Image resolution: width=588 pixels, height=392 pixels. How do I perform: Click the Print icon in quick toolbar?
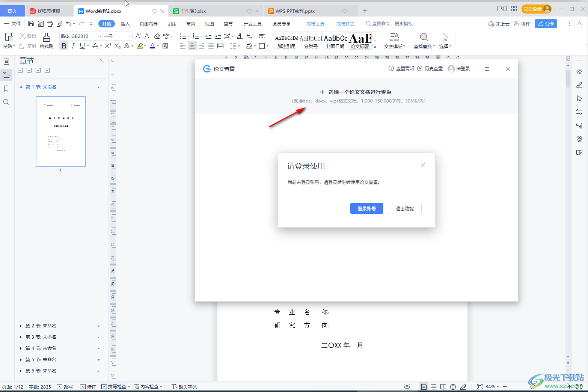50,24
